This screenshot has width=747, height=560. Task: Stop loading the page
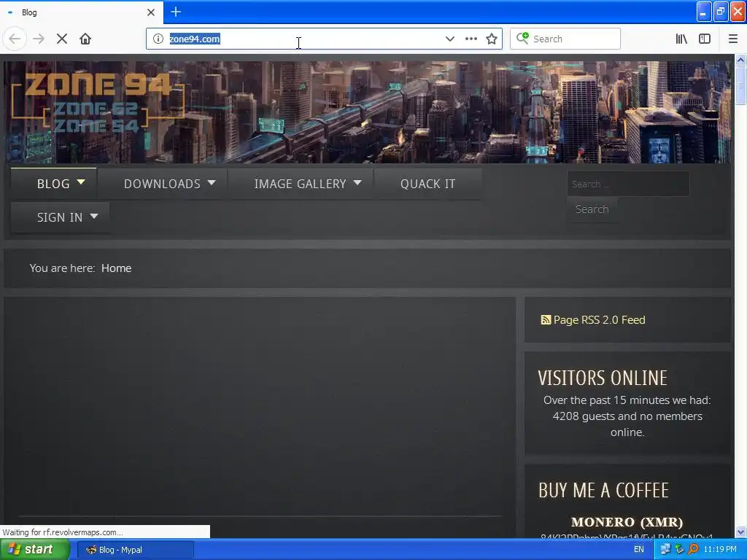point(62,39)
